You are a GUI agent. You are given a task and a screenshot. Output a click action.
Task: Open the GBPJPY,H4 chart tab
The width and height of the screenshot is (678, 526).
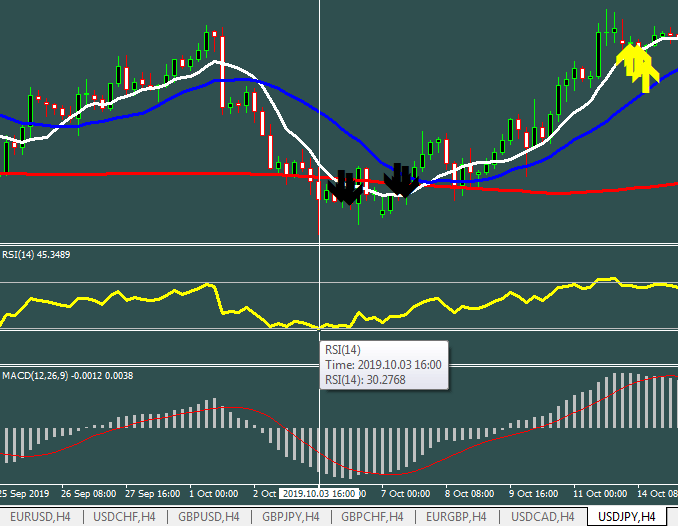(x=291, y=516)
